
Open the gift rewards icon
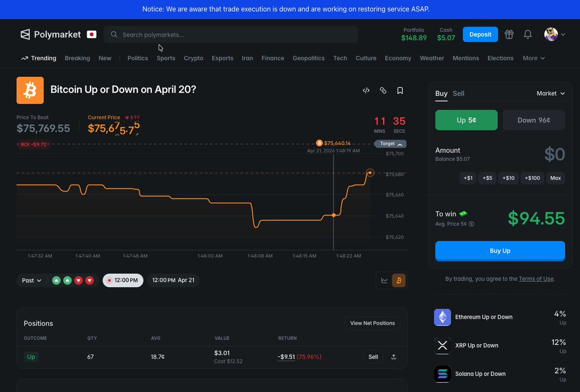(509, 34)
